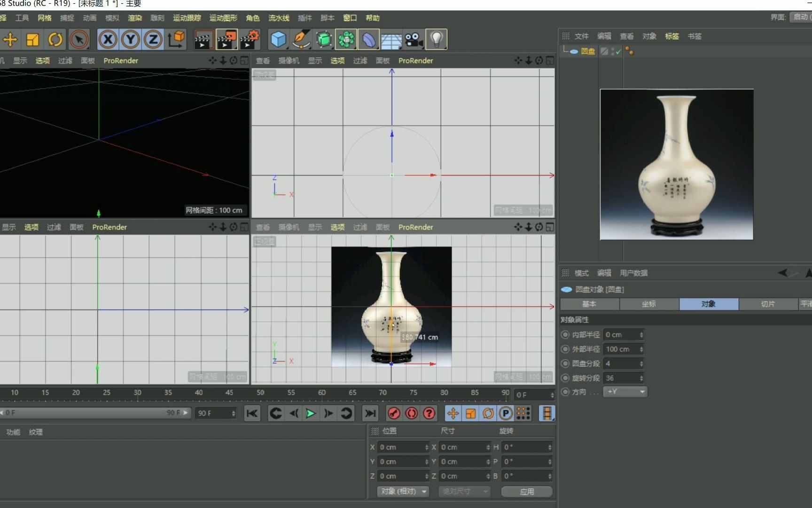The height and width of the screenshot is (508, 812).
Task: Add a camera object
Action: point(414,40)
